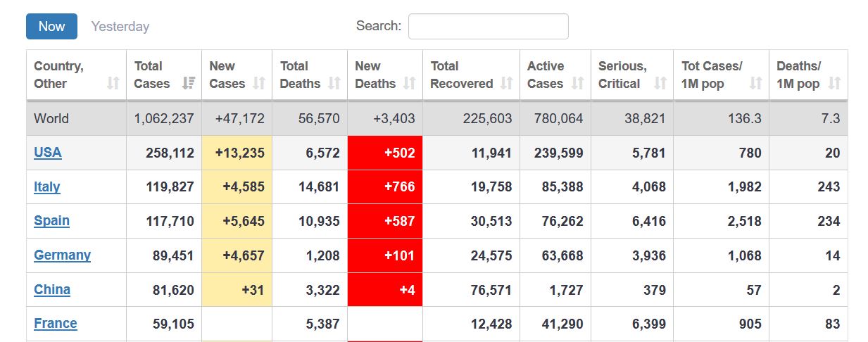This screenshot has width=868, height=342.
Task: Sort by Country column sort icon
Action: (113, 84)
